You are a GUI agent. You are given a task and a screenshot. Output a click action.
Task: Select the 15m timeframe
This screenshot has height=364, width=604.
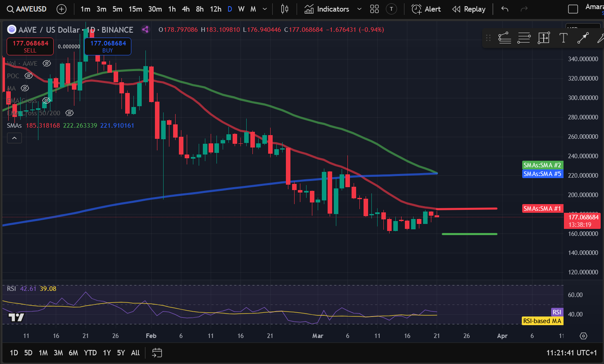point(135,9)
